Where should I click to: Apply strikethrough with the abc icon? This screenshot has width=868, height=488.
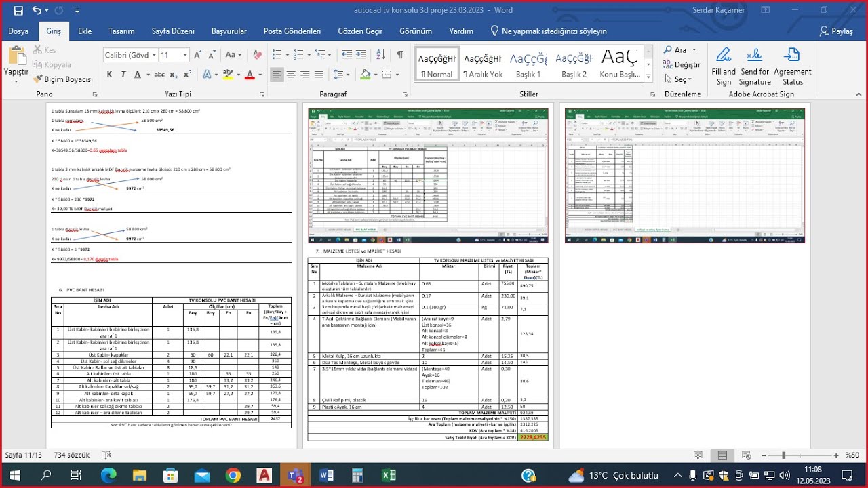point(159,75)
